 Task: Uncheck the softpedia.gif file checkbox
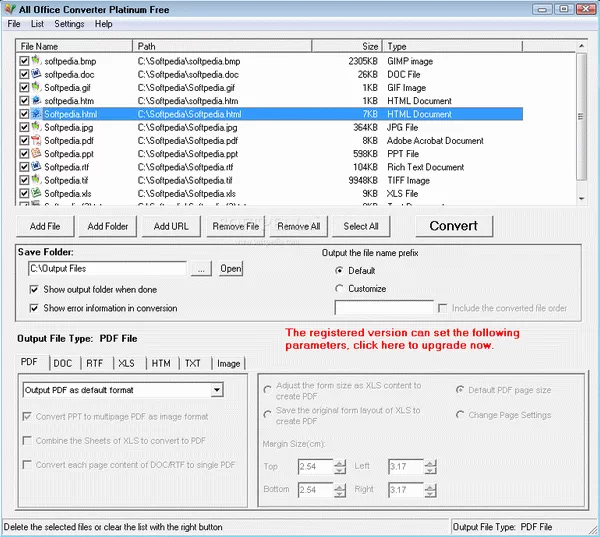(x=25, y=88)
